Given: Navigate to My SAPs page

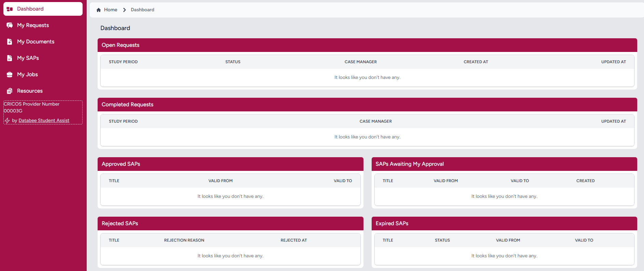Looking at the screenshot, I should (43, 58).
